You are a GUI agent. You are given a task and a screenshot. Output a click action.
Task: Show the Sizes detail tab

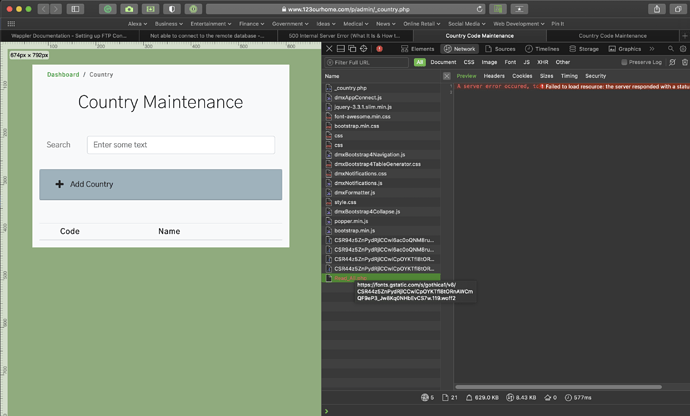546,76
